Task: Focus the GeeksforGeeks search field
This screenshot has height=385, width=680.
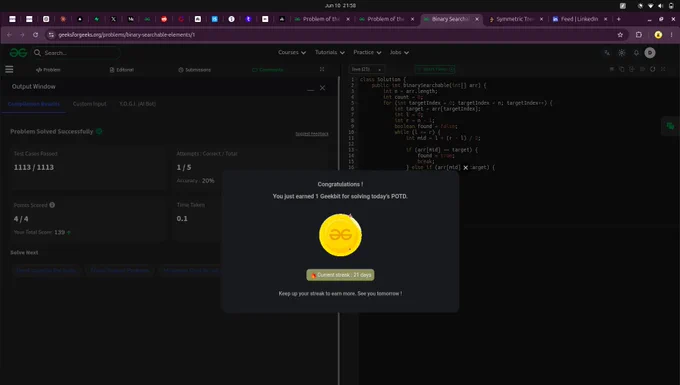Action: [76, 53]
